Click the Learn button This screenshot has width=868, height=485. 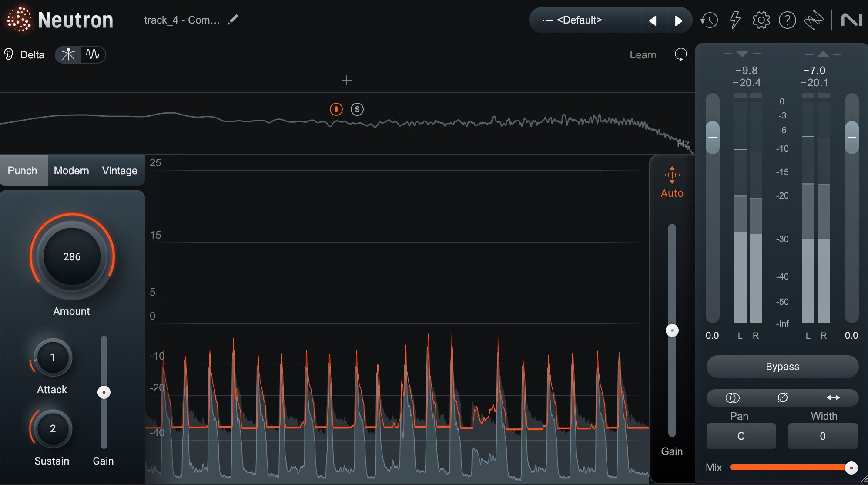click(643, 55)
